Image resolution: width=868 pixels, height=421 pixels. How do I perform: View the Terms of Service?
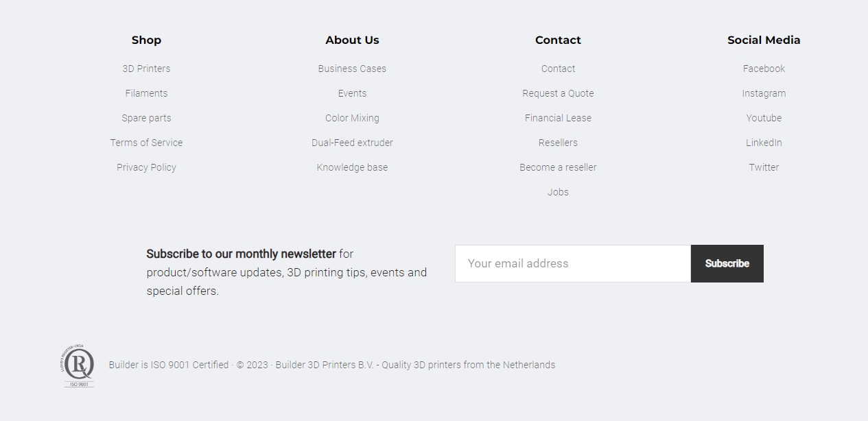click(146, 143)
